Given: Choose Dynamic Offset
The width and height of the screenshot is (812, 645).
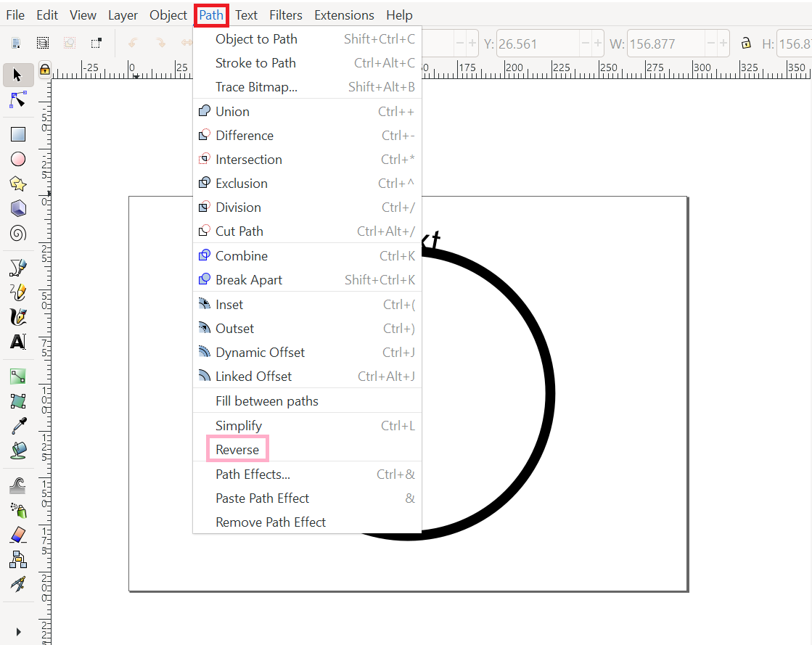Looking at the screenshot, I should (x=308, y=352).
